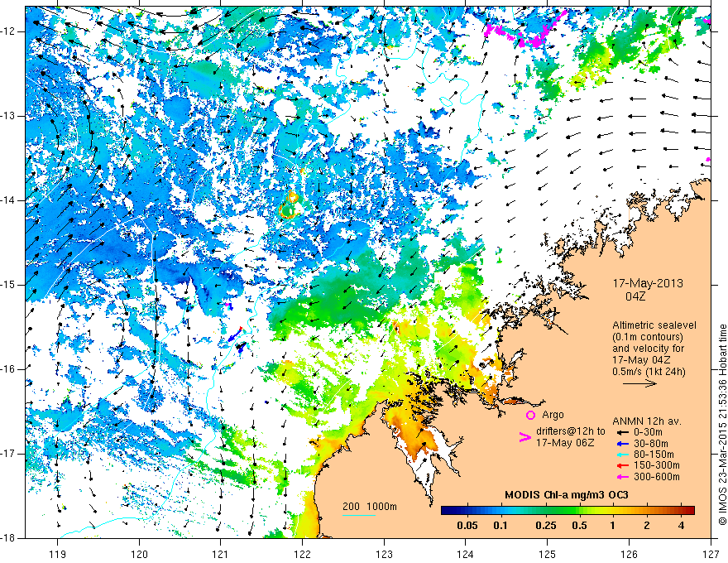
Task: Click the '0.1' colorbar tick label
Action: click(x=500, y=526)
